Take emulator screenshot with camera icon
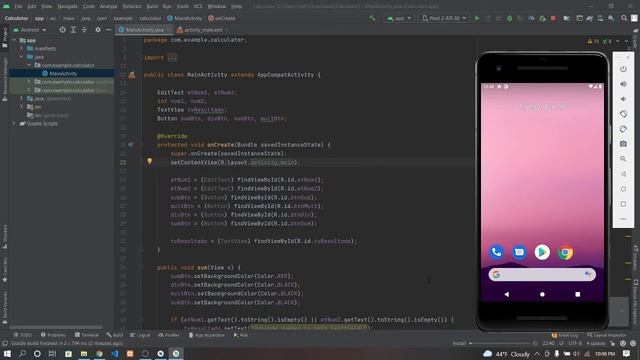The image size is (640, 360). point(623,144)
